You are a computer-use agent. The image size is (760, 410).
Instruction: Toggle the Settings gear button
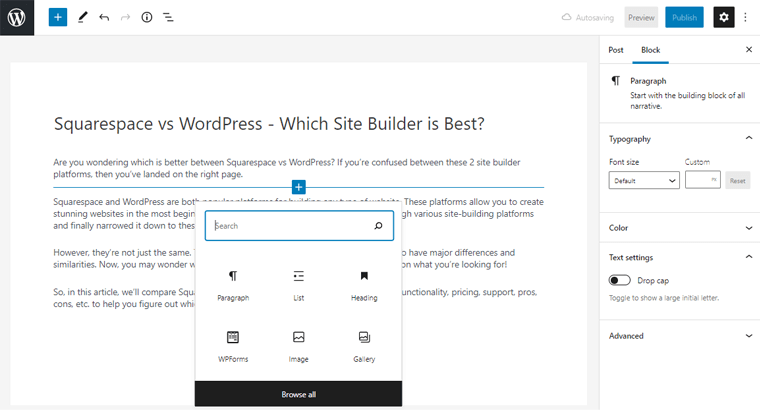(724, 17)
